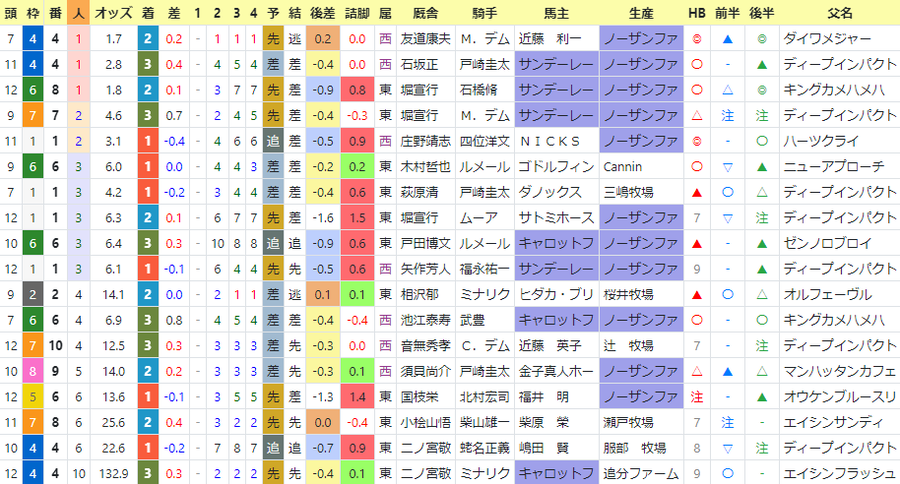Click jockey name 武豊
This screenshot has width=900, height=484.
tap(472, 320)
